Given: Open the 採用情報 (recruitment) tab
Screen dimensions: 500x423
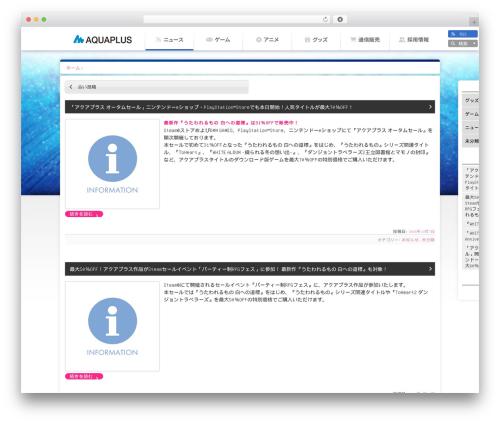Looking at the screenshot, I should point(414,40).
